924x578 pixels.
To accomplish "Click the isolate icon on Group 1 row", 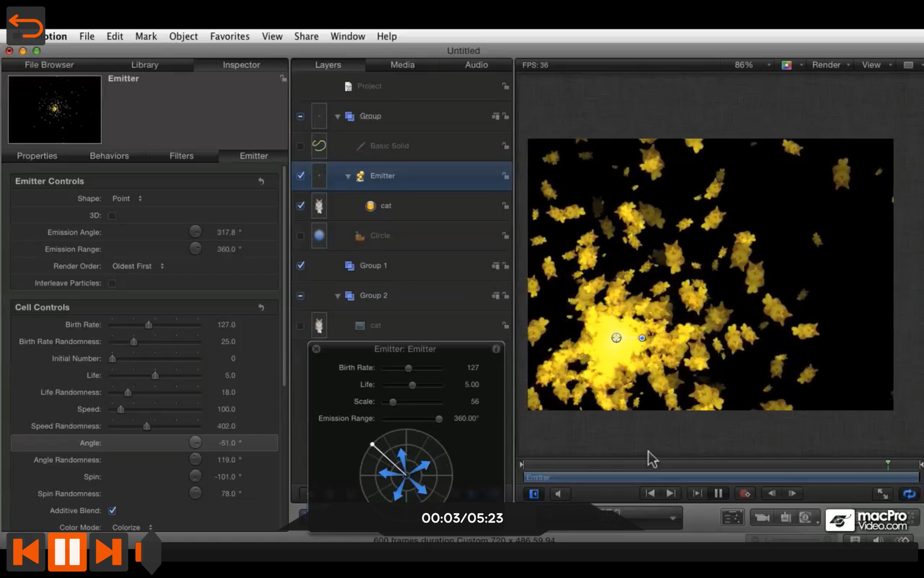I will 496,265.
